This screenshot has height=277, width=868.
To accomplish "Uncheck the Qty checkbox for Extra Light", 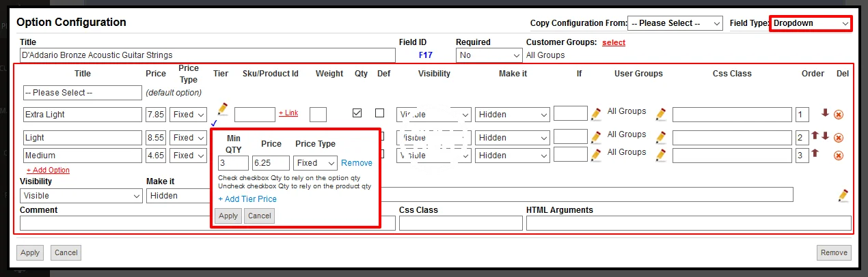I will click(357, 113).
